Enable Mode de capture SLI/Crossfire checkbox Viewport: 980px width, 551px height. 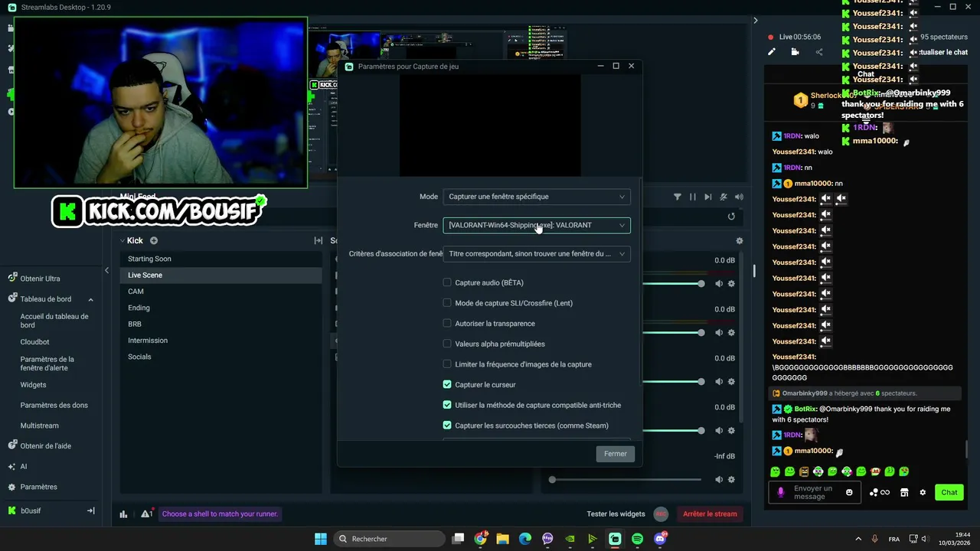tap(447, 303)
